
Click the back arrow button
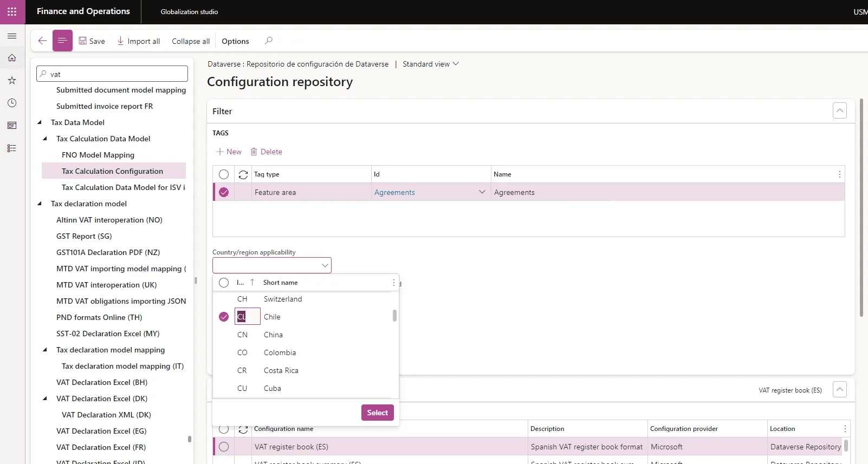click(x=42, y=41)
